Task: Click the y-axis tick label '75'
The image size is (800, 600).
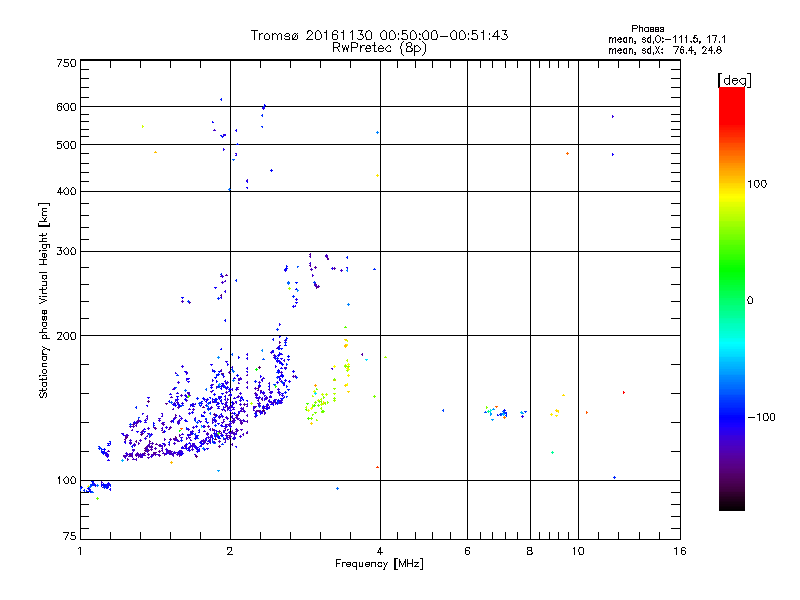Action: pos(70,536)
